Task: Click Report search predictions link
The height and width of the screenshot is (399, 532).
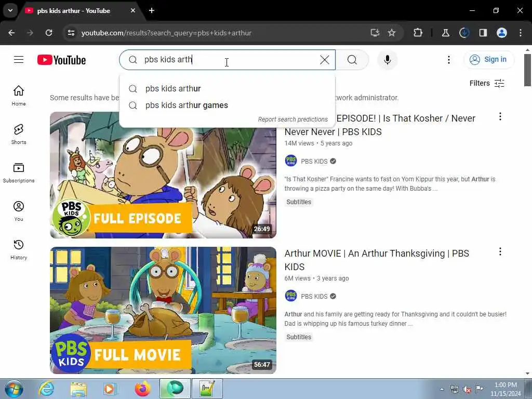Action: click(x=293, y=119)
